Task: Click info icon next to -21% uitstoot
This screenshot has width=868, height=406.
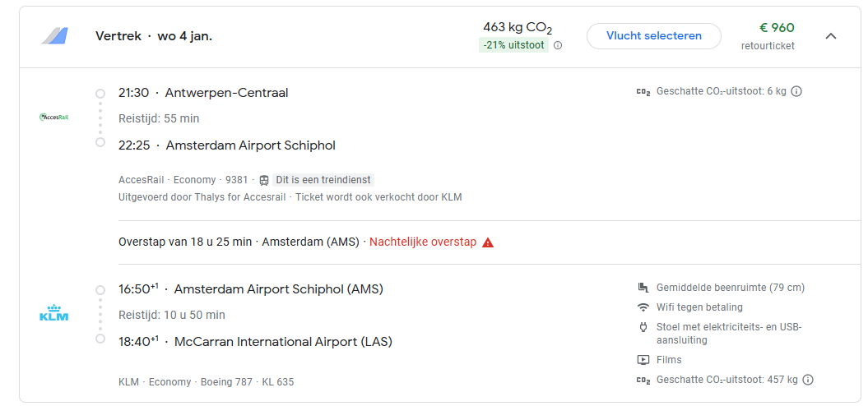Action: click(558, 45)
